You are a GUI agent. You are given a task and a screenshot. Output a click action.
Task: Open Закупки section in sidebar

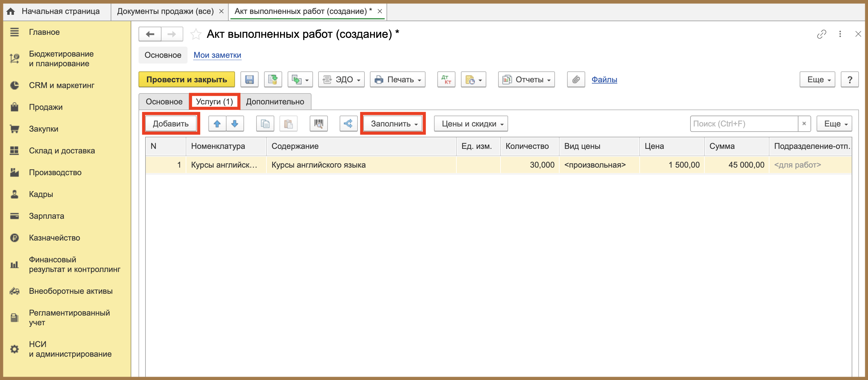(x=44, y=129)
